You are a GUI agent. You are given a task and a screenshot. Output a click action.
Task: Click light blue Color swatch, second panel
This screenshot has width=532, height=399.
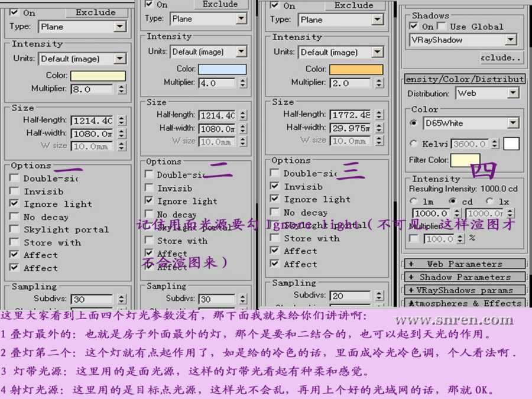coord(222,69)
